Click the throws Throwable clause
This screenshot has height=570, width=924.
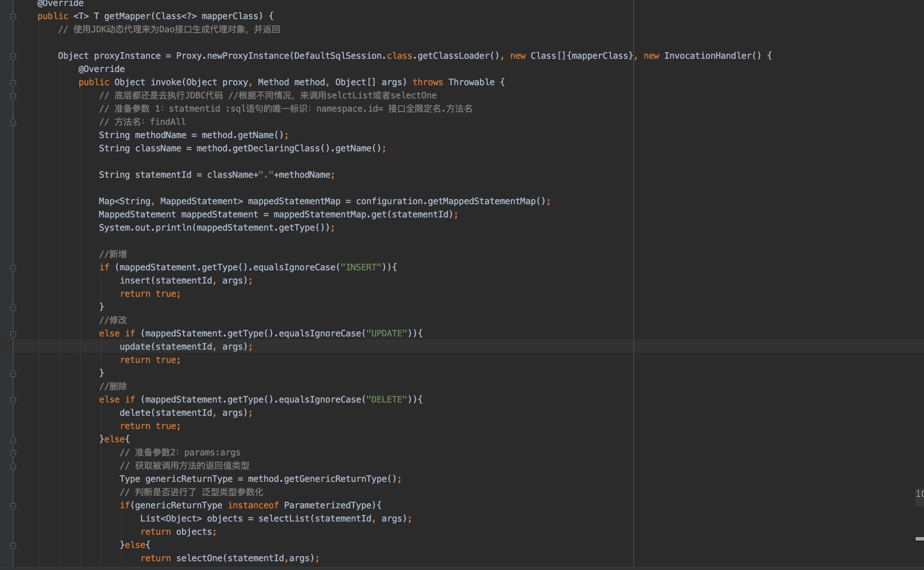point(454,82)
